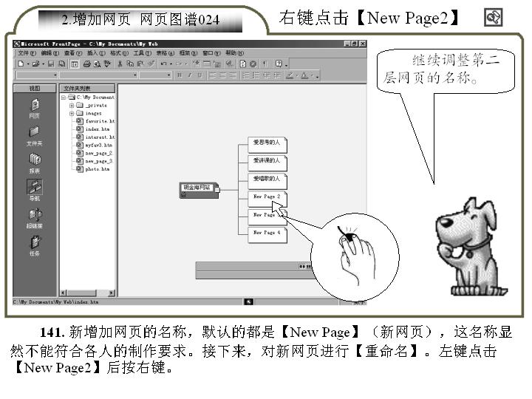Click the Preview in Browser icon
This screenshot has height=399, width=532.
[97, 64]
